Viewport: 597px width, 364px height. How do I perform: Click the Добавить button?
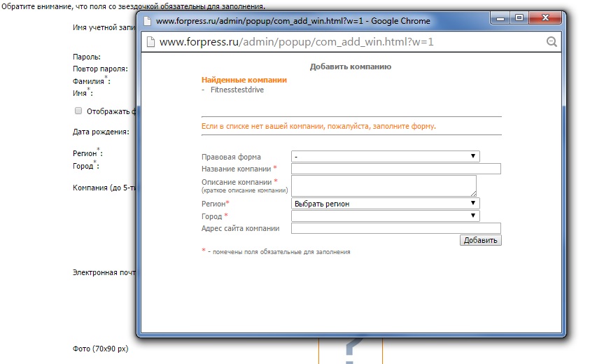point(481,240)
